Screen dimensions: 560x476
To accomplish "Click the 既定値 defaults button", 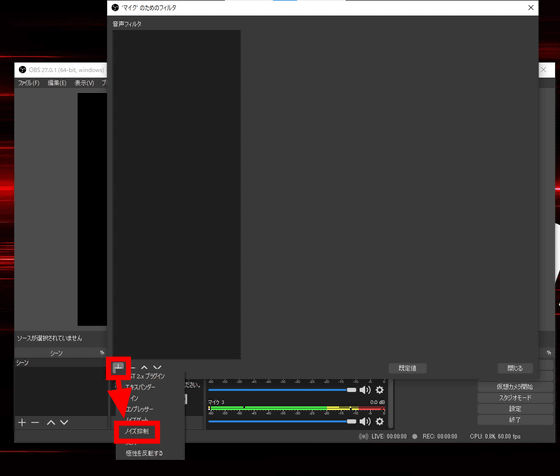I will tap(408, 368).
